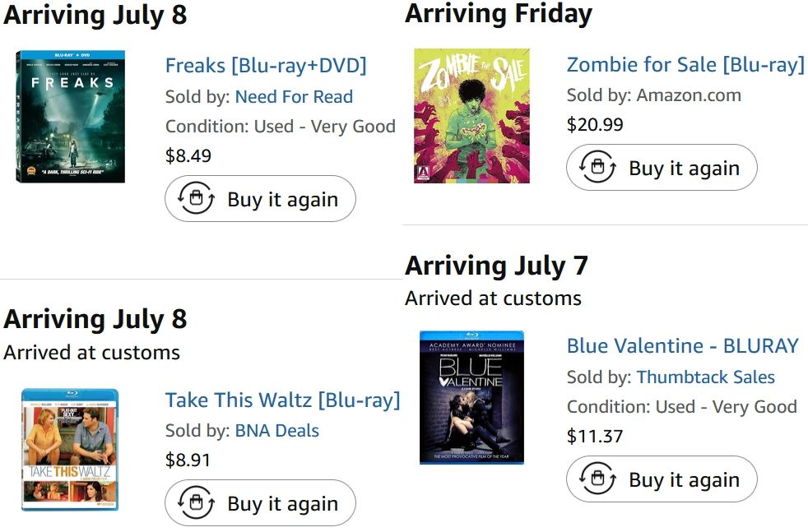Click the Freaks cover thumbnail
Viewport: 808px width, 532px height.
(x=70, y=117)
